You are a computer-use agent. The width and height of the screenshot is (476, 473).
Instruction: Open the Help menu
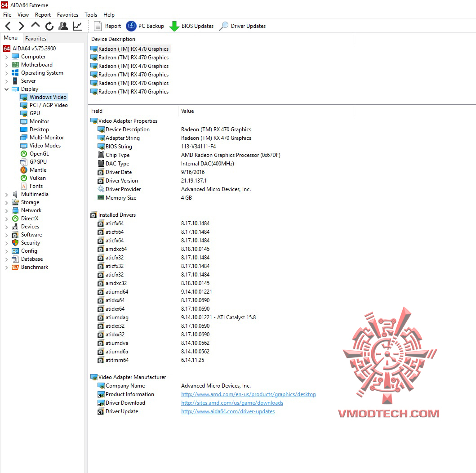(109, 14)
